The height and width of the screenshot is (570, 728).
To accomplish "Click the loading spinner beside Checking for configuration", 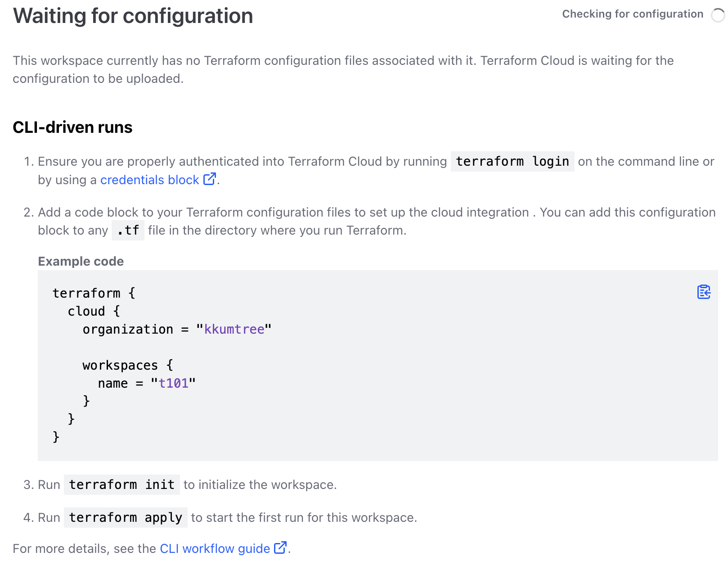I will [718, 15].
